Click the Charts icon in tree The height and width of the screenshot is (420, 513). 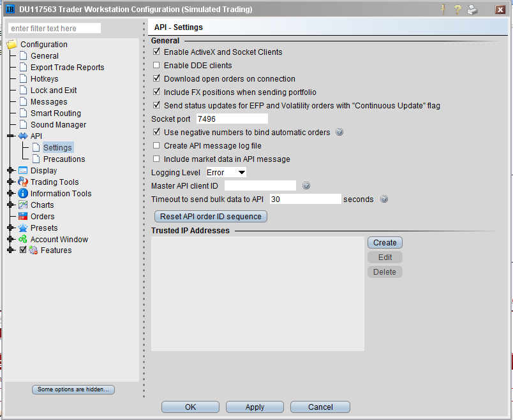click(23, 205)
